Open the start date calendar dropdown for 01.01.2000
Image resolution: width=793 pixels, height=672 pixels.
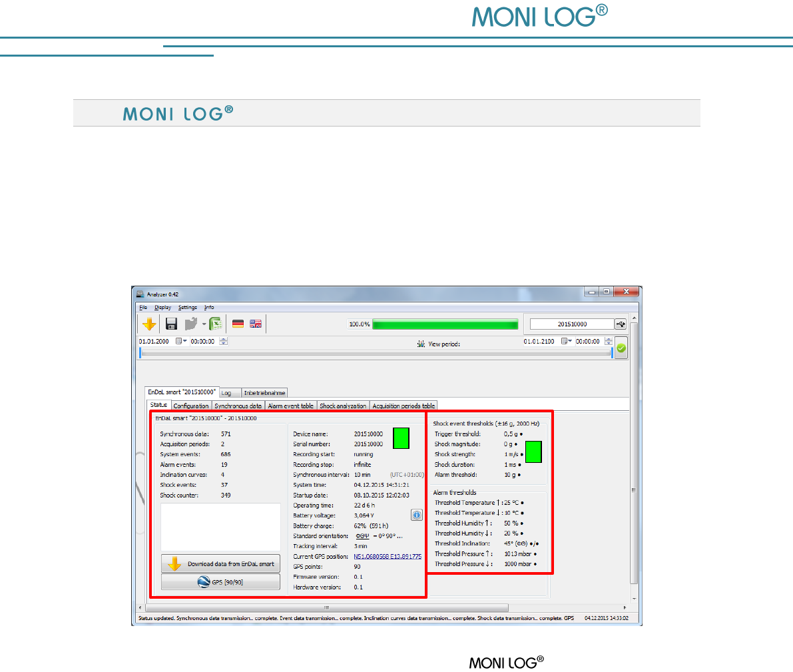(x=181, y=341)
